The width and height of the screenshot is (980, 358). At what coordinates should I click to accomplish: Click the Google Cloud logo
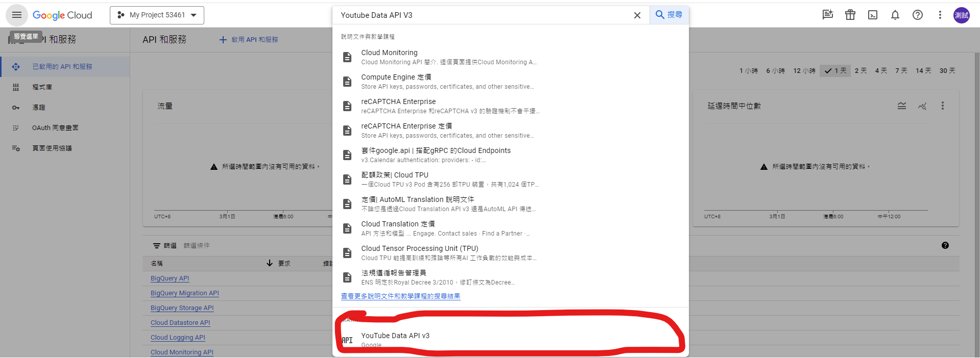tap(62, 15)
